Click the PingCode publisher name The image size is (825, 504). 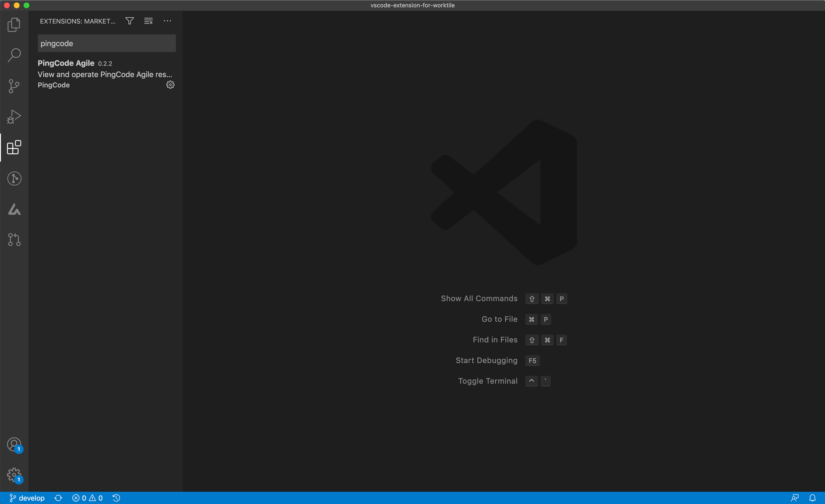[54, 85]
